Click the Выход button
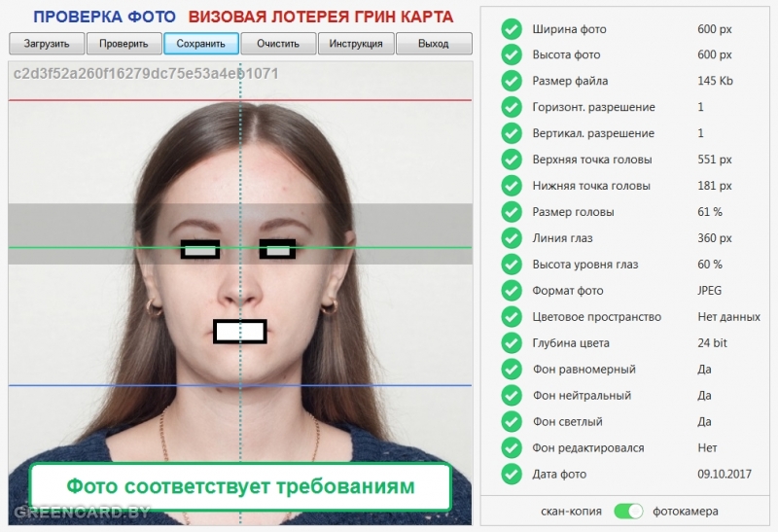 [x=434, y=44]
